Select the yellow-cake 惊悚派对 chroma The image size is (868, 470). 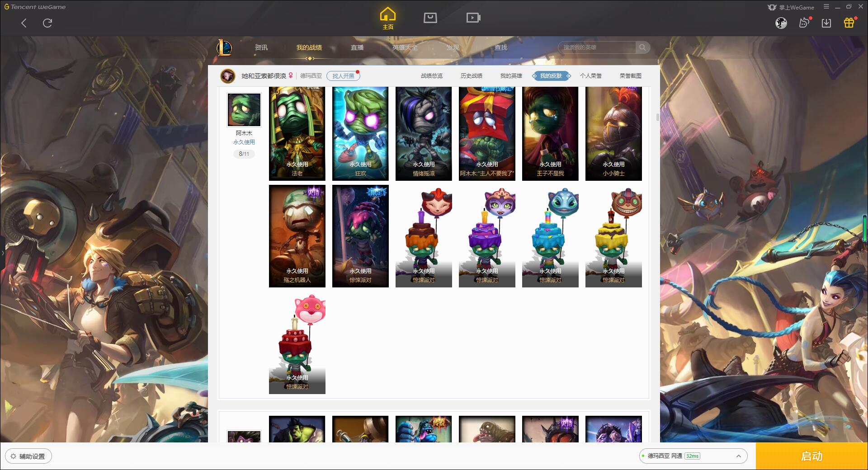tap(613, 236)
